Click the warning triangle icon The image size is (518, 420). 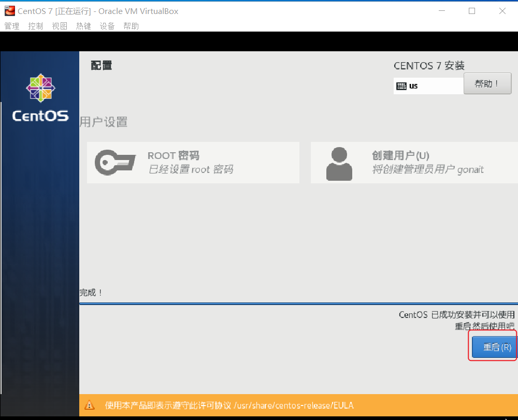coord(89,405)
